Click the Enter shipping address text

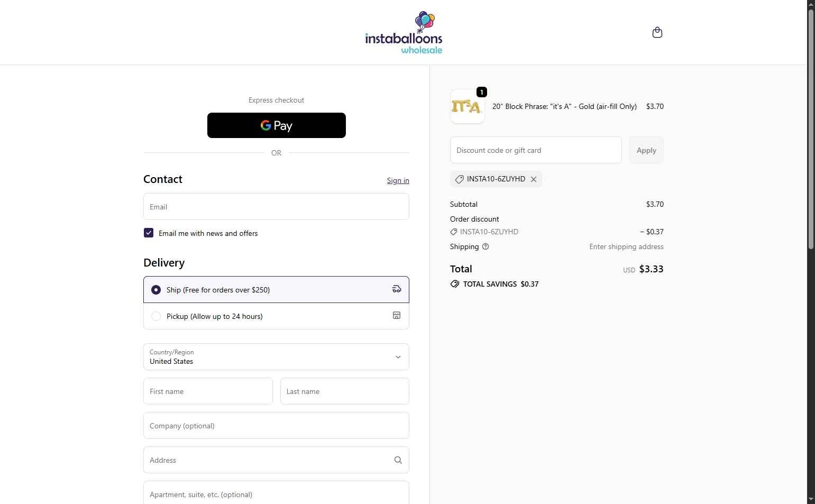click(626, 246)
